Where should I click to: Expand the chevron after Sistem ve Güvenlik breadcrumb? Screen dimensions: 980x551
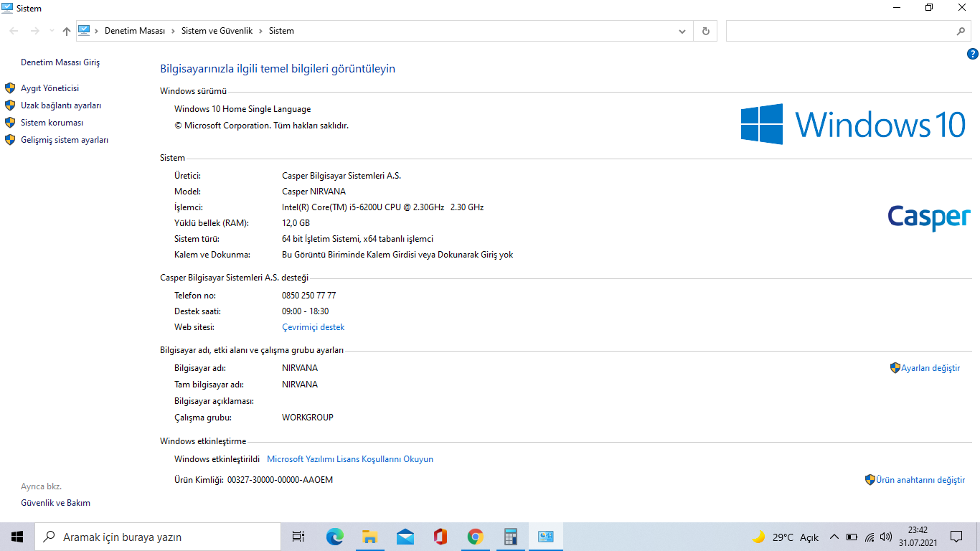tap(260, 31)
